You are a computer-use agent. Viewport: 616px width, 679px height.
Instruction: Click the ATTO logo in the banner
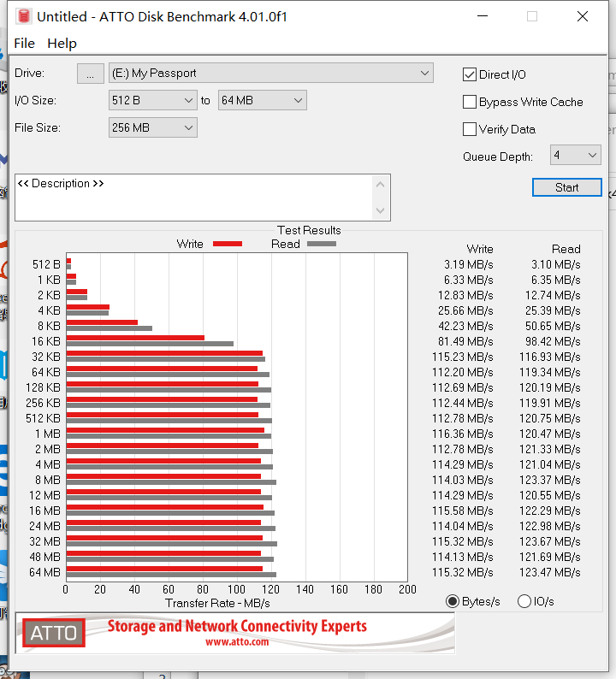[x=55, y=634]
